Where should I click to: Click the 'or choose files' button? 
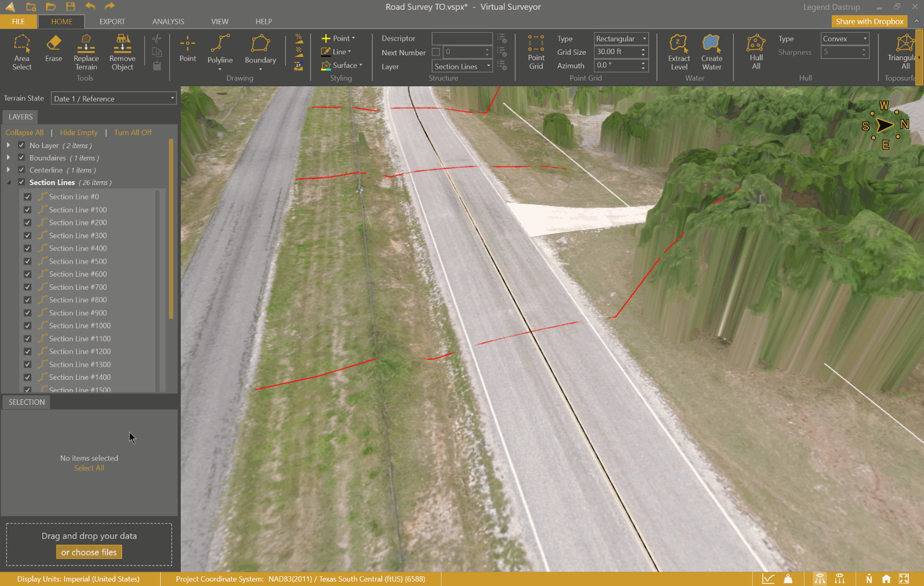click(89, 552)
